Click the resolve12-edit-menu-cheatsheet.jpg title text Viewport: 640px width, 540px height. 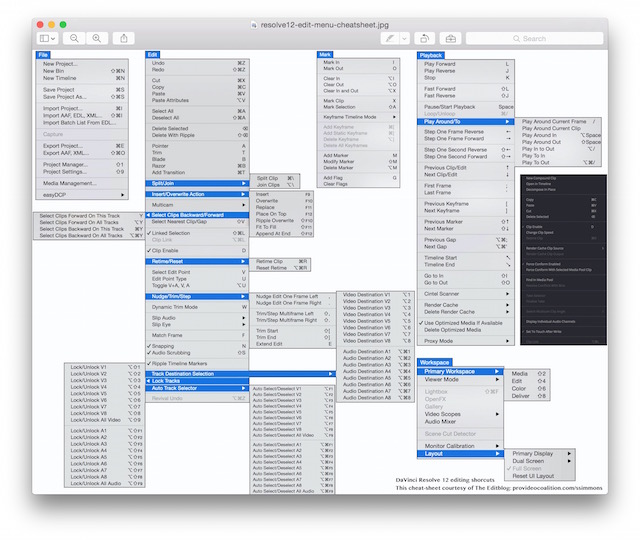324,25
